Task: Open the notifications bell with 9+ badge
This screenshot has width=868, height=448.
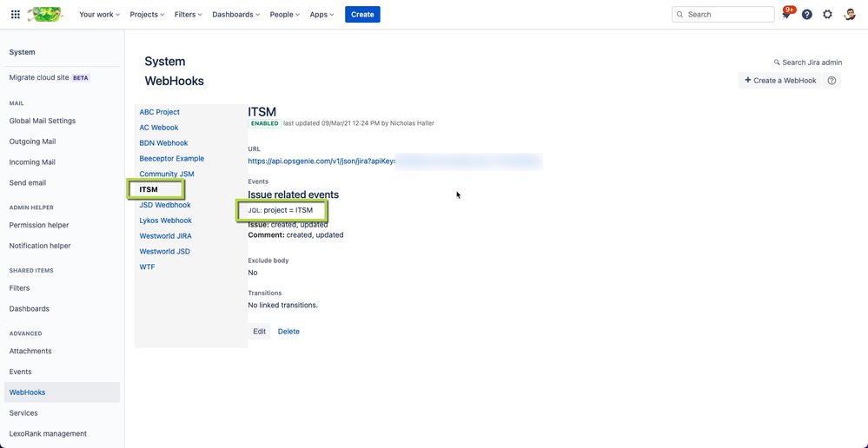Action: coord(787,15)
